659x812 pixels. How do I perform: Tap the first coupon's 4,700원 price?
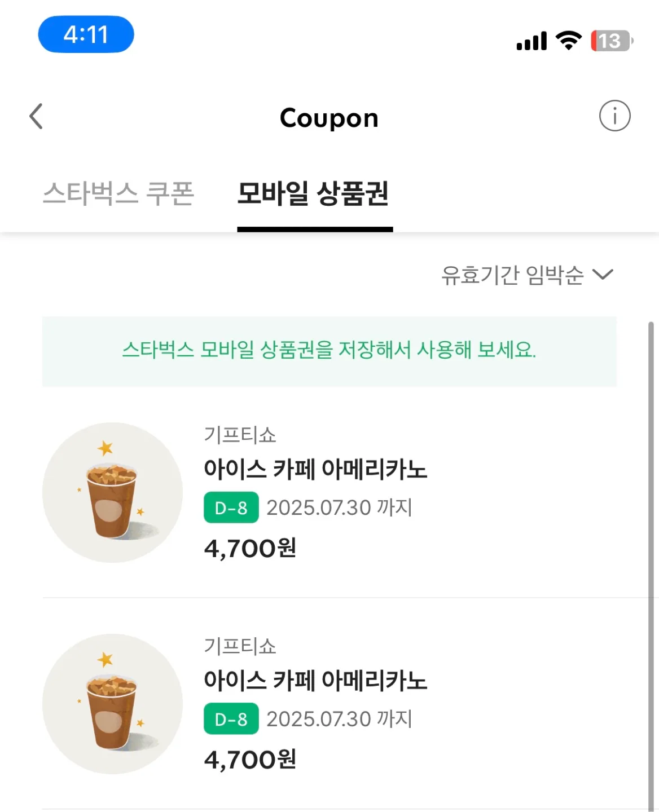point(250,548)
